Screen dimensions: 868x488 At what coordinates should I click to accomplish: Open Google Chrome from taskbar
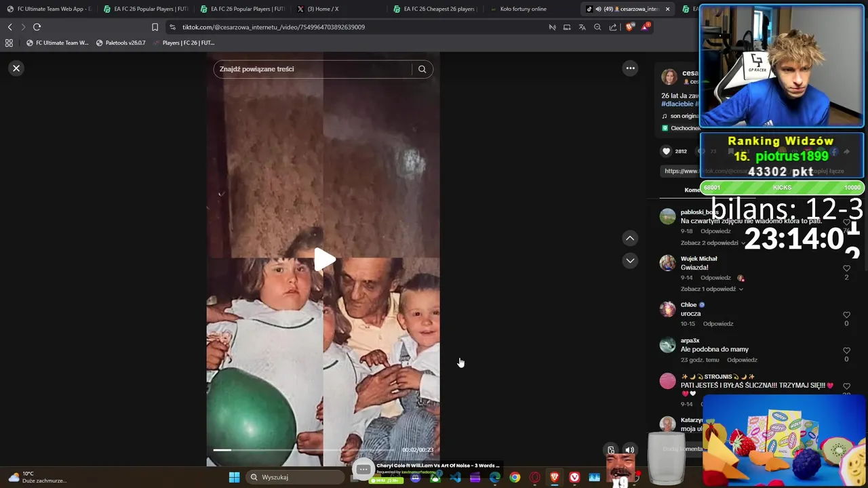click(x=515, y=477)
